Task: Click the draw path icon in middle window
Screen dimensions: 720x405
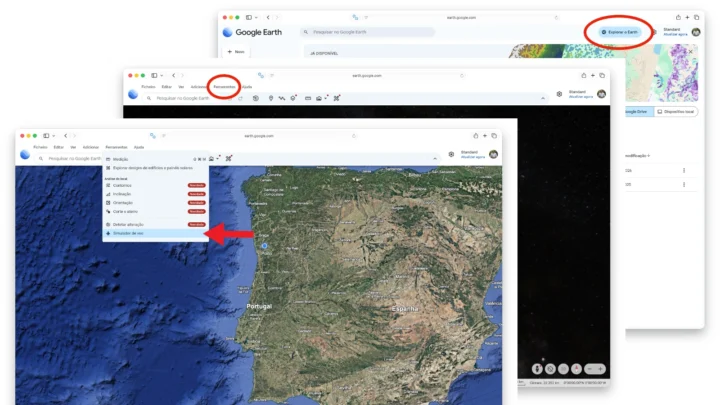Action: pos(281,98)
